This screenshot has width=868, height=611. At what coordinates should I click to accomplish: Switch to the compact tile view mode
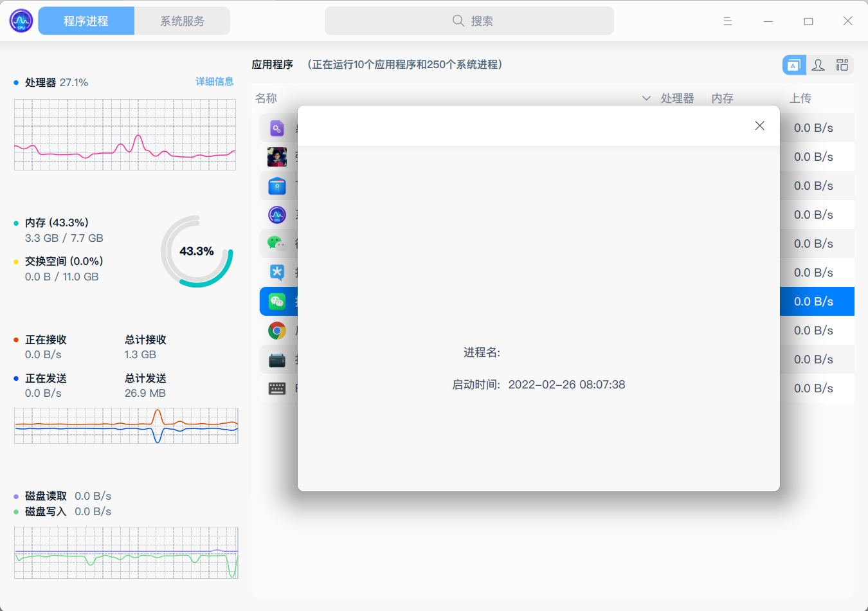pyautogui.click(x=842, y=64)
